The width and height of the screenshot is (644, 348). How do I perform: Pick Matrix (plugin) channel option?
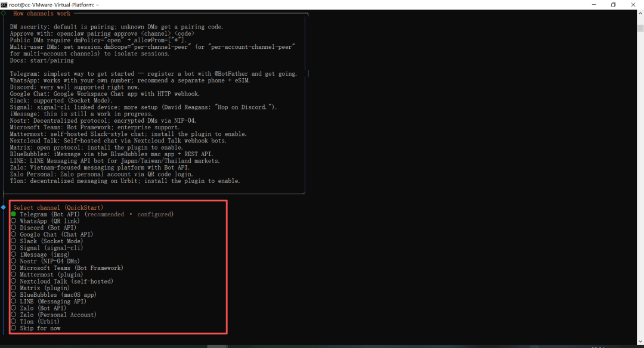pos(41,288)
